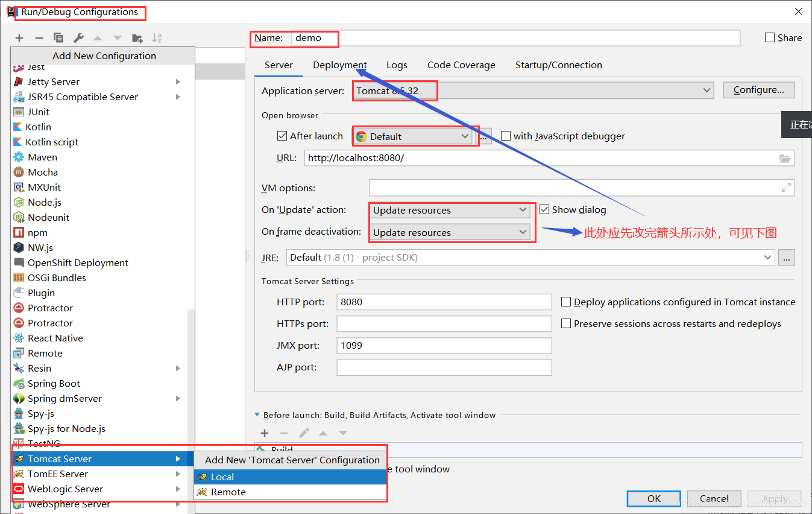Open the JRE dropdown

pos(530,257)
